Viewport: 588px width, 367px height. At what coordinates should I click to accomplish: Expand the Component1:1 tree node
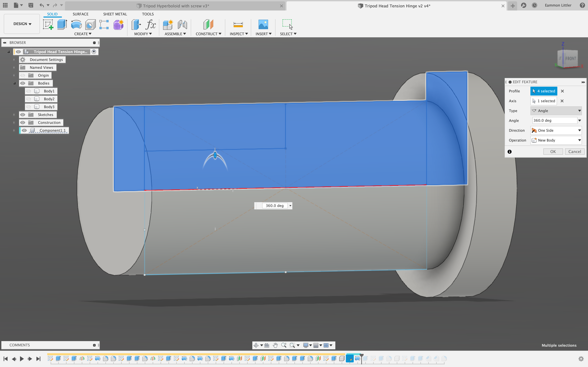(14, 131)
